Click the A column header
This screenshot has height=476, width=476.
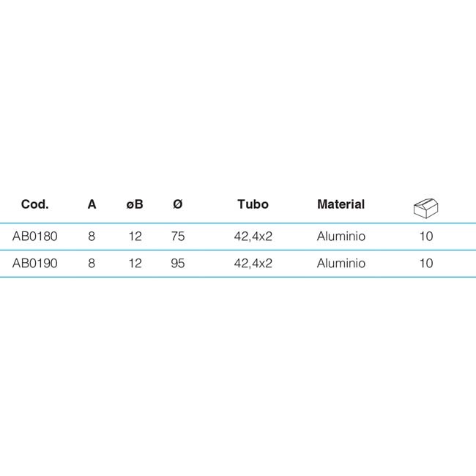tap(92, 204)
